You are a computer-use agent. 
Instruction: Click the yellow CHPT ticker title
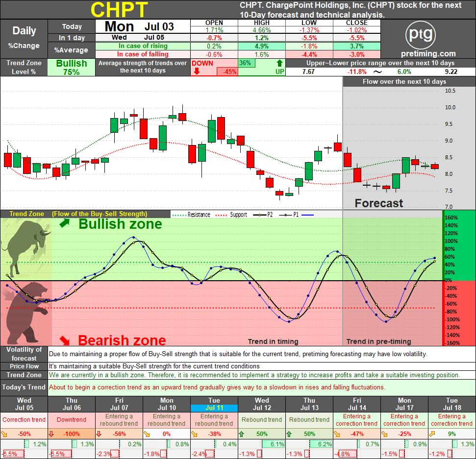click(119, 10)
